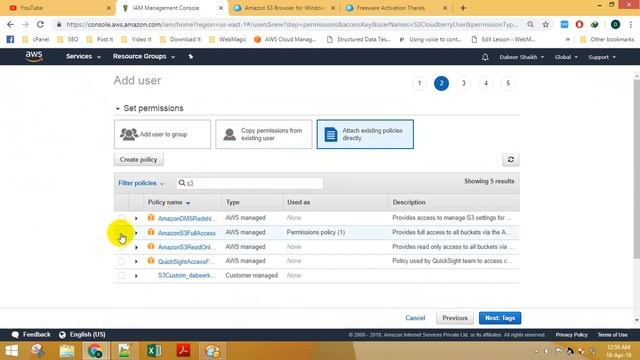Go to wizard step 3
Viewport: 640px width, 360px height.
click(464, 83)
